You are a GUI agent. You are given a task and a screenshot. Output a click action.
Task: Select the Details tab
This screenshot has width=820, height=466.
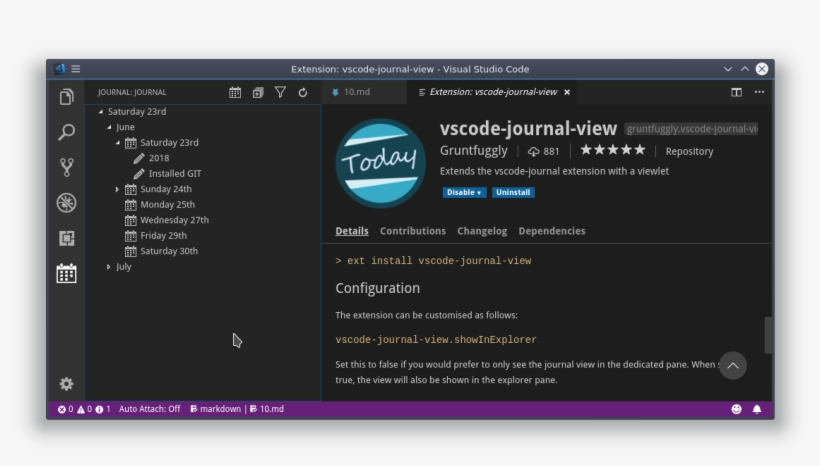point(352,231)
